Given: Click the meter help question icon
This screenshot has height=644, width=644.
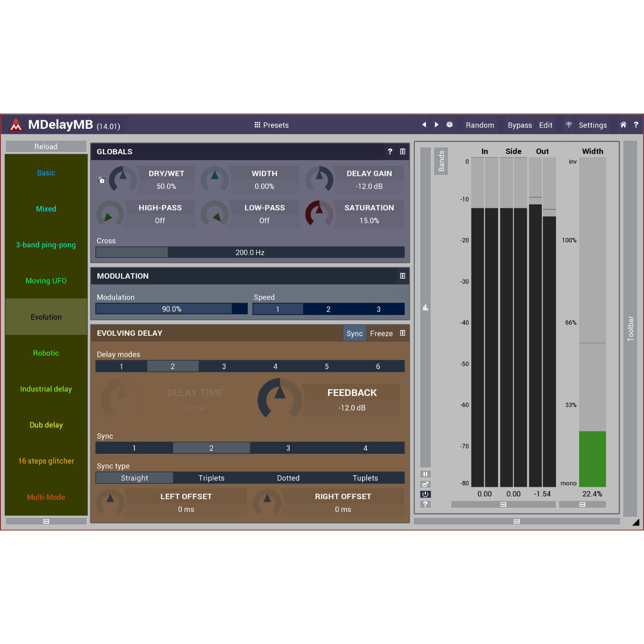Looking at the screenshot, I should click(425, 504).
